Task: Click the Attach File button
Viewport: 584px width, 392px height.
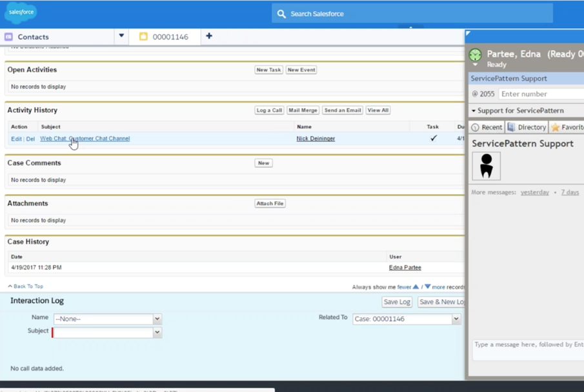Action: 270,204
